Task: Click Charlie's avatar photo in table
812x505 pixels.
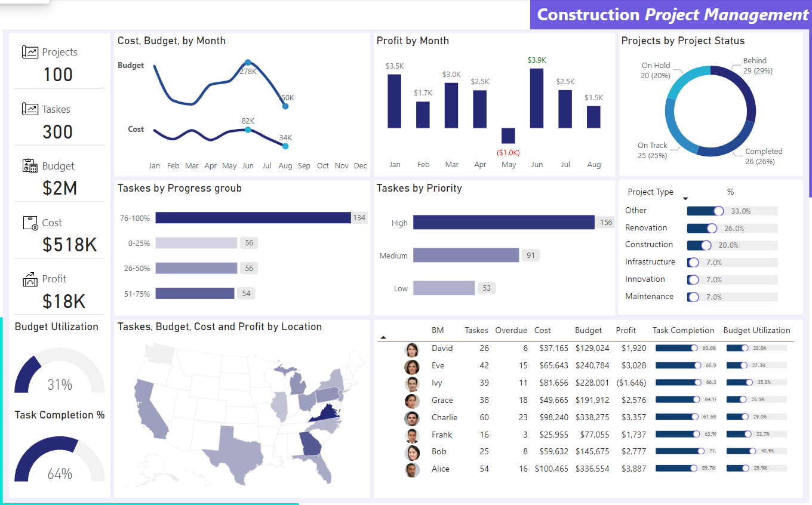Action: tap(411, 418)
